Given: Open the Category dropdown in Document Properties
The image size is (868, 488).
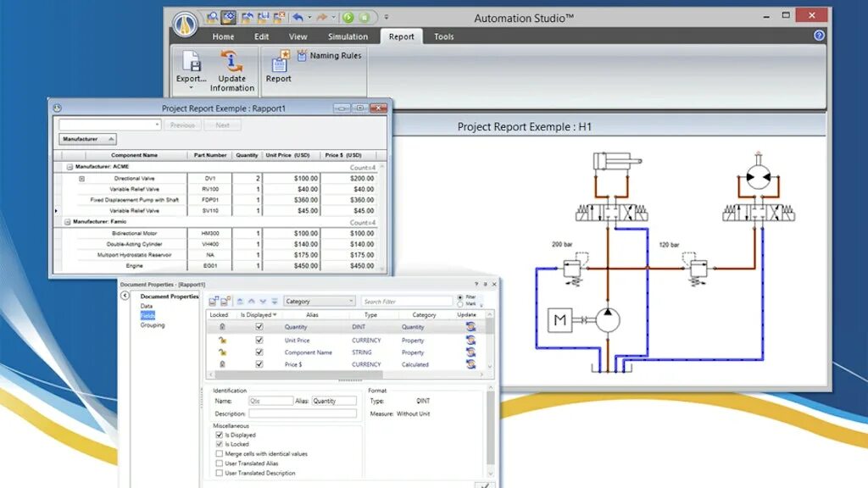Looking at the screenshot, I should point(319,302).
